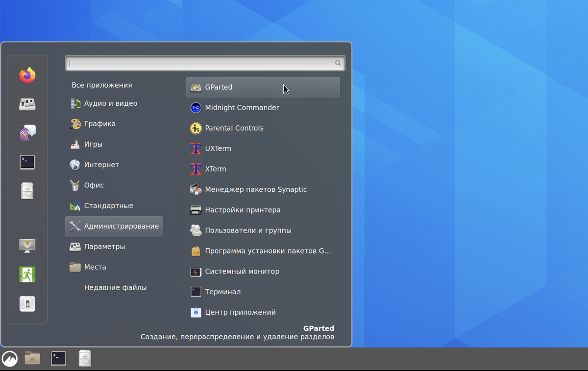The image size is (588, 371).
Task: Open terminal icon in favorites sidebar
Action: point(27,162)
